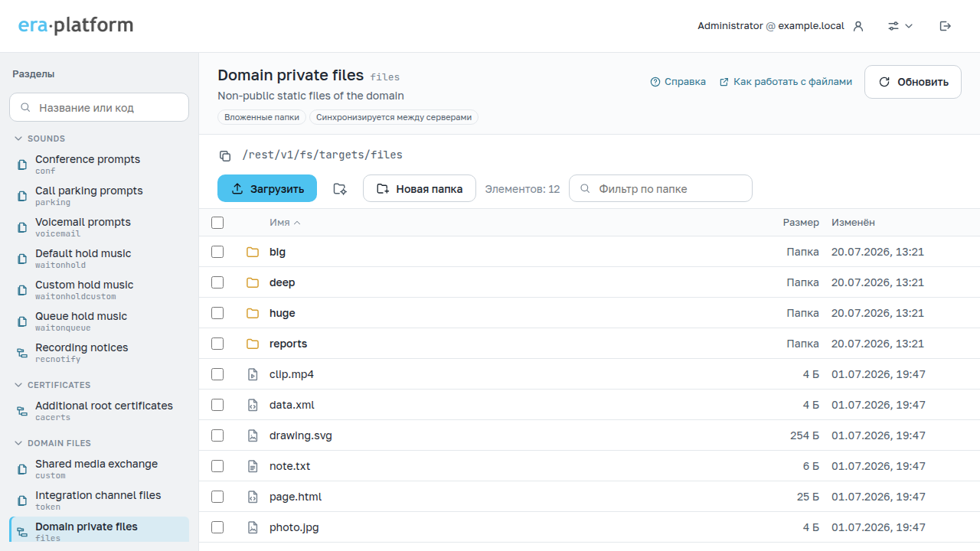980x551 pixels.
Task: Check the box for the big folder
Action: tap(217, 252)
